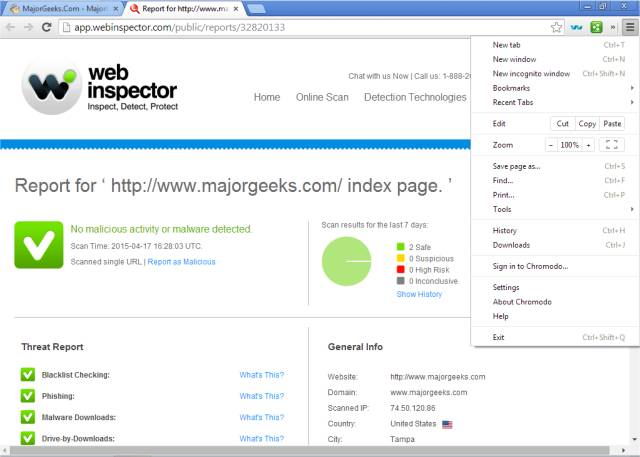This screenshot has height=457, width=640.
Task: Click What's This? next to Phishing
Action: 262,396
